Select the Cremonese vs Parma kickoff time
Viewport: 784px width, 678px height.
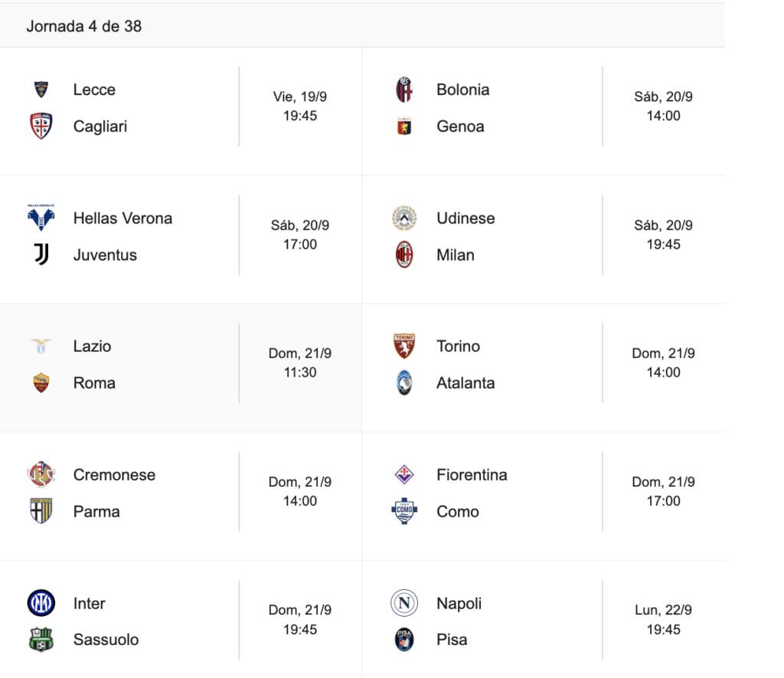point(300,491)
